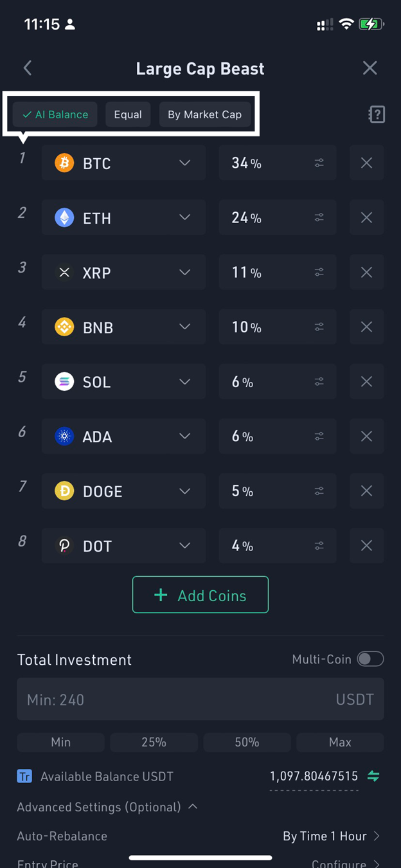Screen dimensions: 401x868
Task: Select the AI Balance allocation mode
Action: (x=55, y=114)
